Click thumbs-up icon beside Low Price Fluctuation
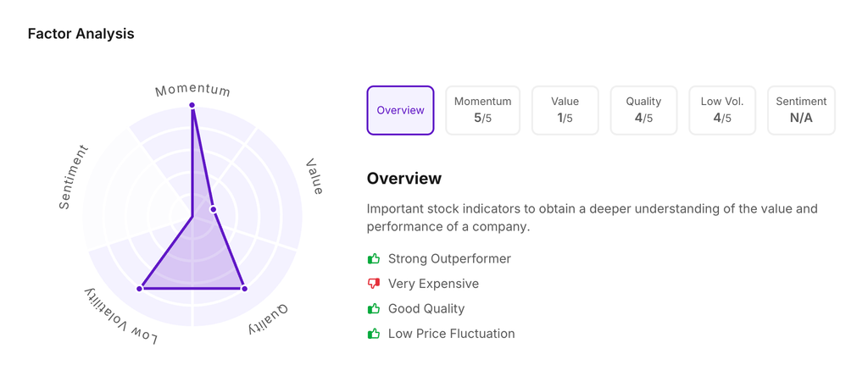This screenshot has width=868, height=376. pos(374,334)
